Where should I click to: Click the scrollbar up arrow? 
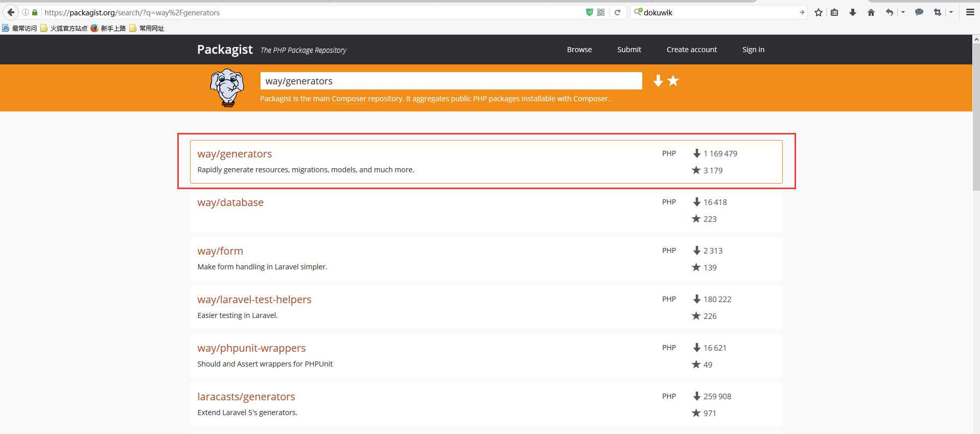tap(976, 39)
